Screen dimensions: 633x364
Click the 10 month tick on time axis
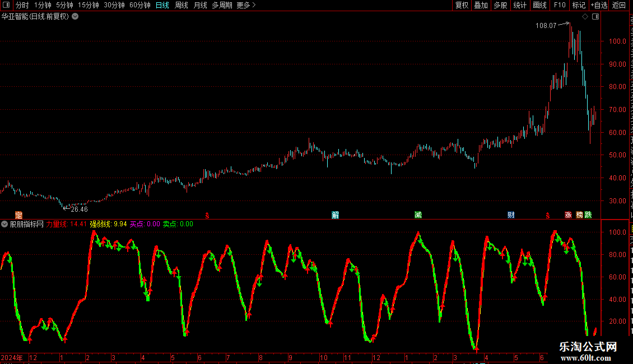pyautogui.click(x=323, y=357)
